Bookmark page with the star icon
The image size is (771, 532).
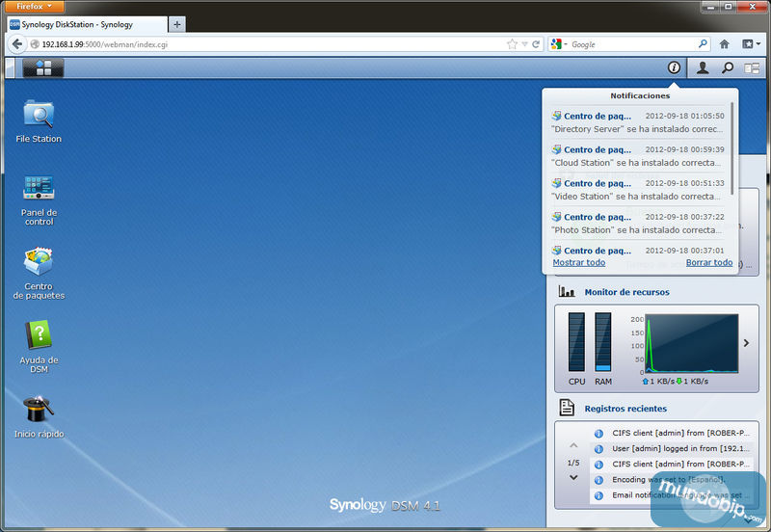pyautogui.click(x=512, y=44)
